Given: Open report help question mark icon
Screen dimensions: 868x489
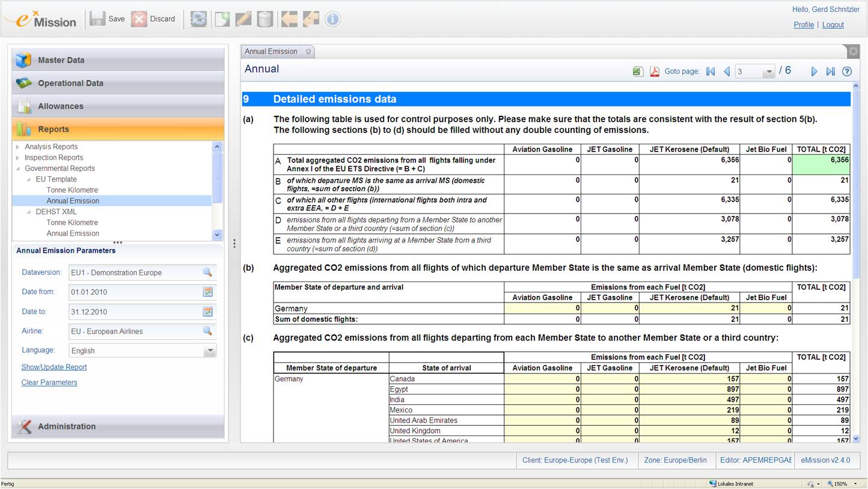Looking at the screenshot, I should tap(847, 72).
